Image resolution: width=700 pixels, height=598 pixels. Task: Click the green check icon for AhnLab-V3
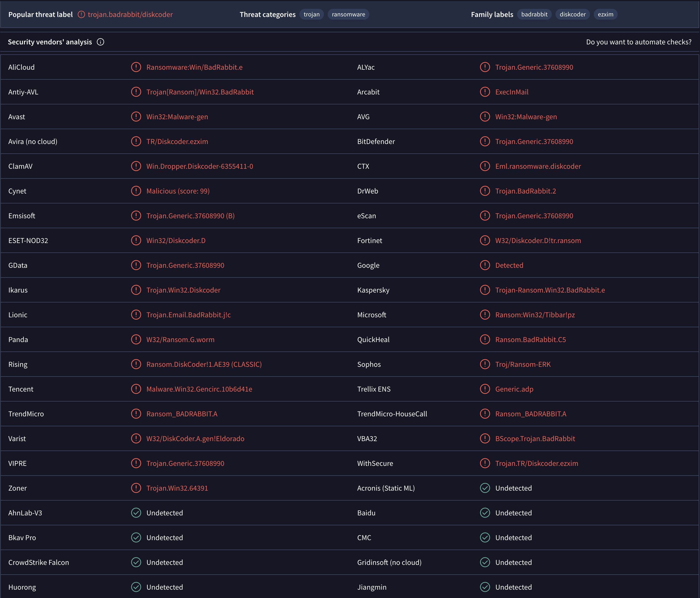[x=136, y=512]
